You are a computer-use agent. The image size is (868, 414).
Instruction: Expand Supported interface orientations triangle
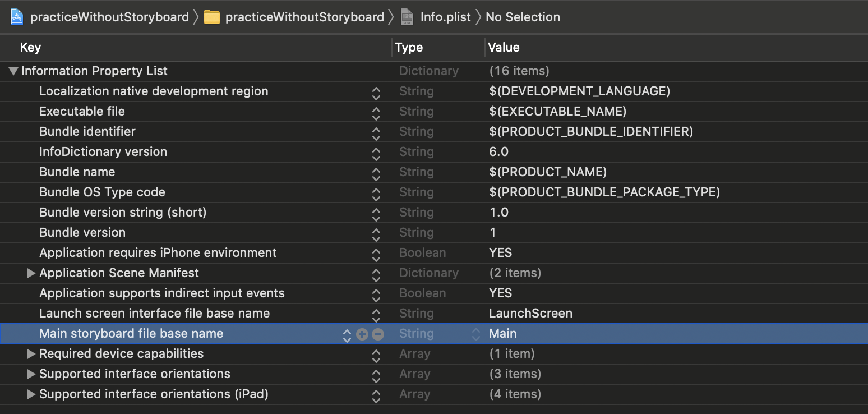pyautogui.click(x=31, y=374)
